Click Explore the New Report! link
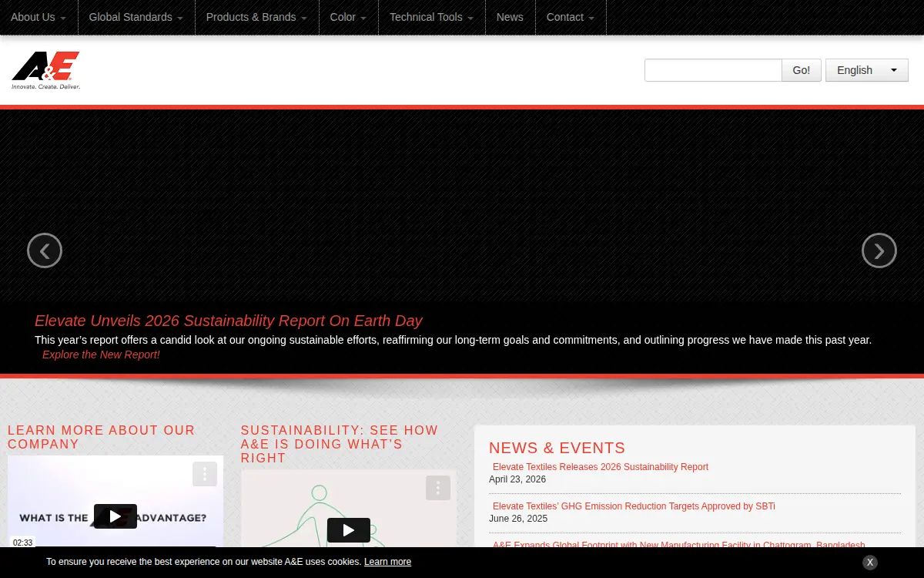 coord(101,355)
